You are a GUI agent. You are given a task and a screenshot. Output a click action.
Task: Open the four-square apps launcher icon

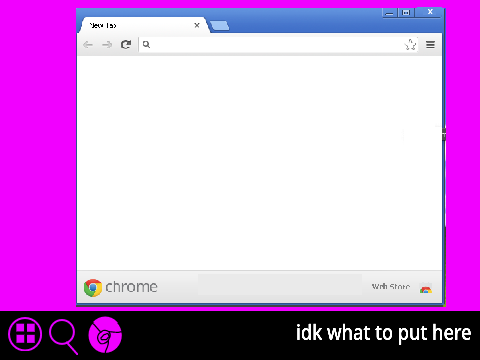(x=25, y=334)
